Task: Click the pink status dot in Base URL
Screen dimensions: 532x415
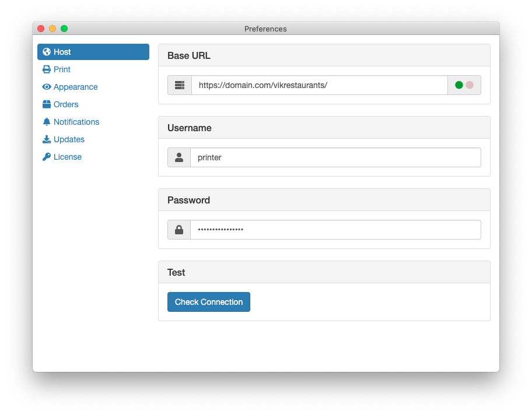Action: click(x=470, y=85)
